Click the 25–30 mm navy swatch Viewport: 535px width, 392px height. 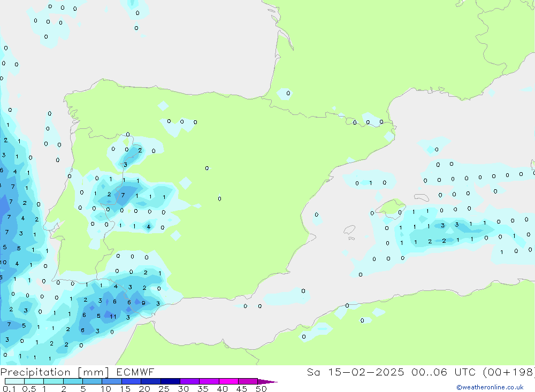click(170, 381)
